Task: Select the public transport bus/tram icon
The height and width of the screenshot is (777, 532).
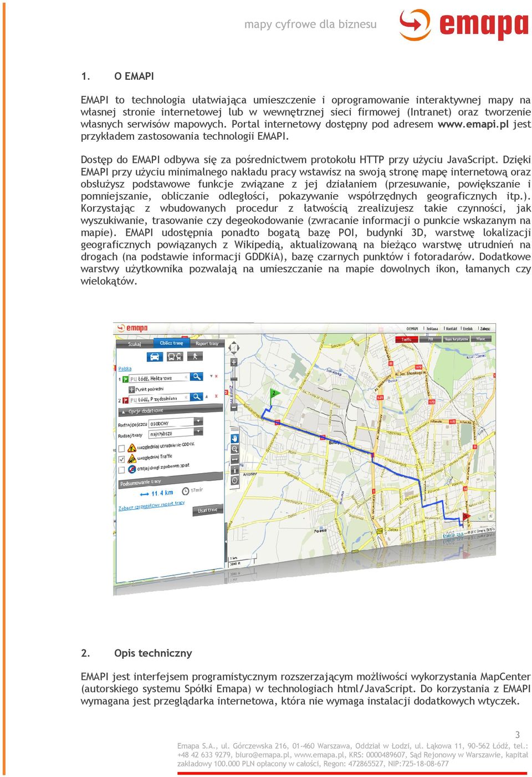Action: click(175, 357)
